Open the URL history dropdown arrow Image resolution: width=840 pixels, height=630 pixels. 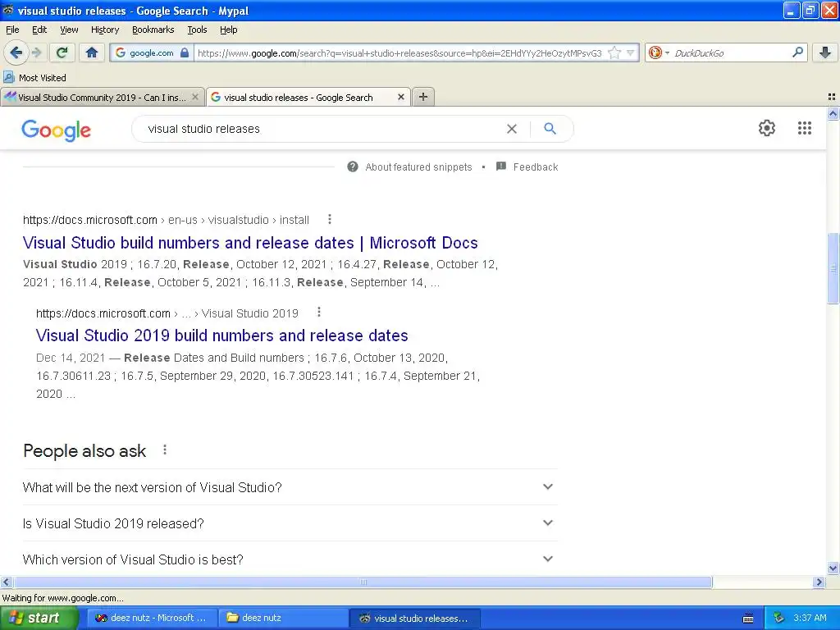pyautogui.click(x=631, y=52)
